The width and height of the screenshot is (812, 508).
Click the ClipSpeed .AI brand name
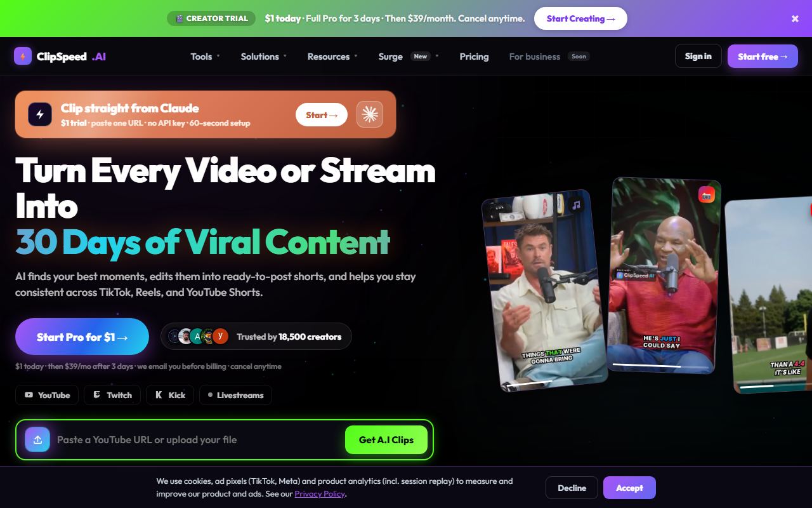(71, 57)
